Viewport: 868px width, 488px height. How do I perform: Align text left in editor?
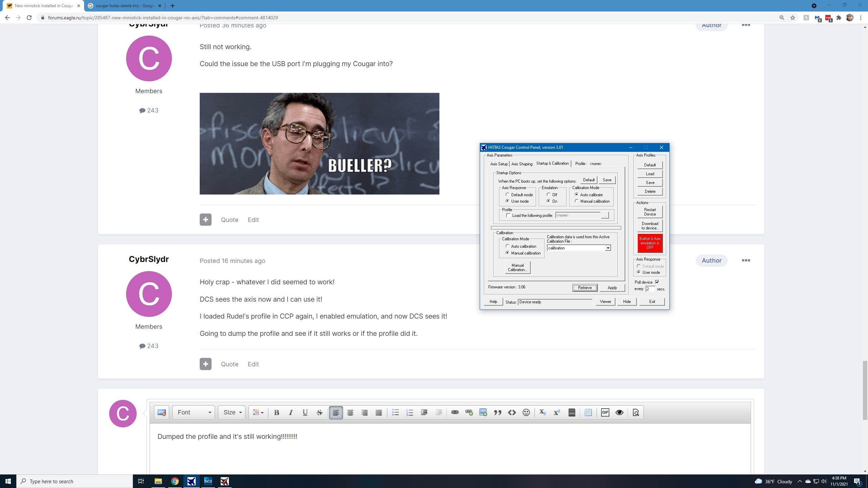[336, 412]
